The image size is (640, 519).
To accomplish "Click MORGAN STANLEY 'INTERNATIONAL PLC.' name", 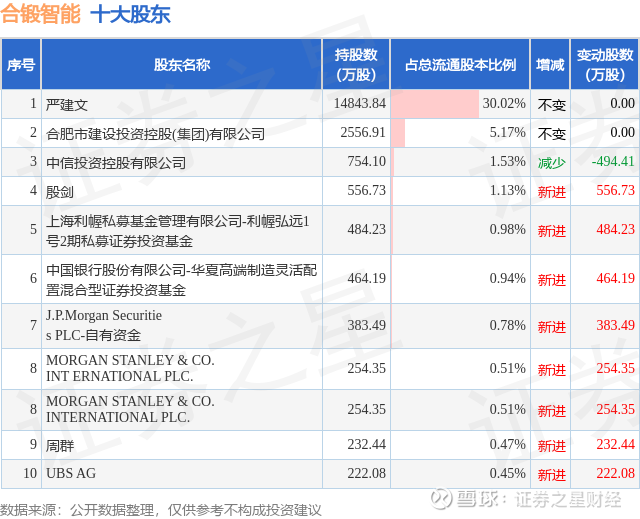I will [130, 409].
